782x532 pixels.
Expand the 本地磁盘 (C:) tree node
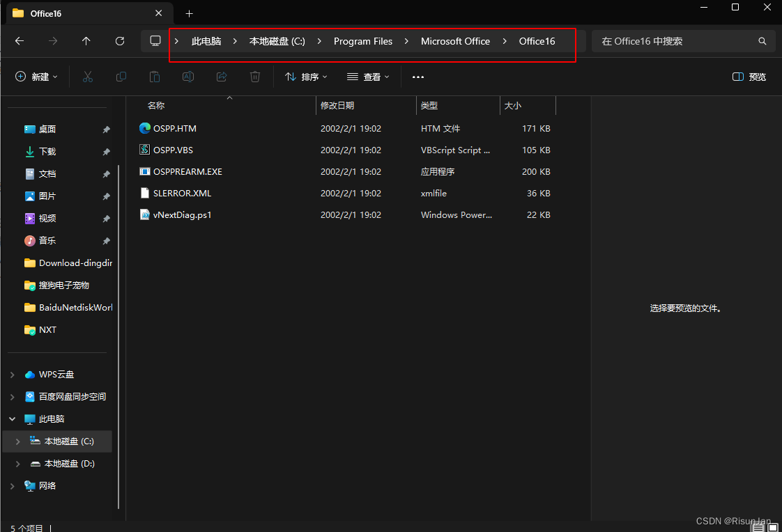(18, 441)
